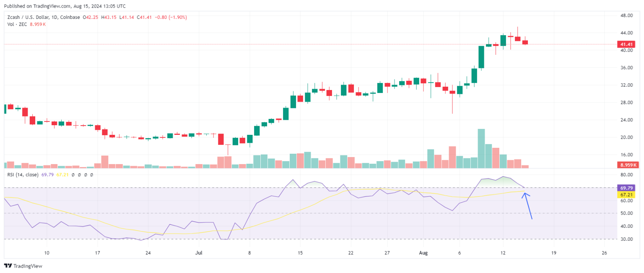
Task: Toggle the Vol · ZEC study legend
Action: (17, 24)
